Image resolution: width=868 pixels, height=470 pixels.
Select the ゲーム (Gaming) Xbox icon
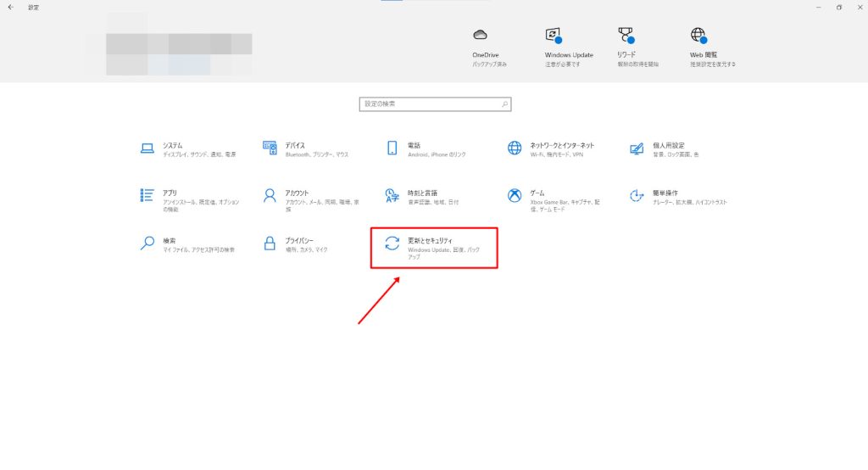pos(515,196)
